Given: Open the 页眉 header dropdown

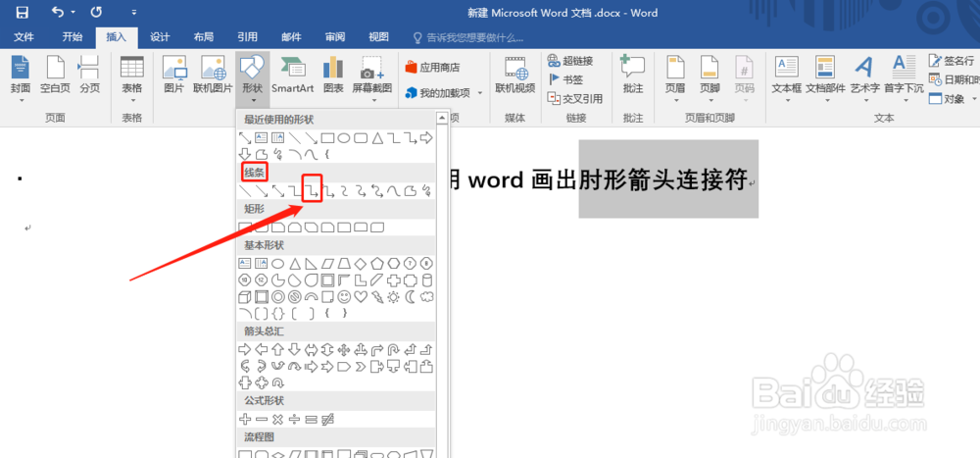Looking at the screenshot, I should point(675,100).
